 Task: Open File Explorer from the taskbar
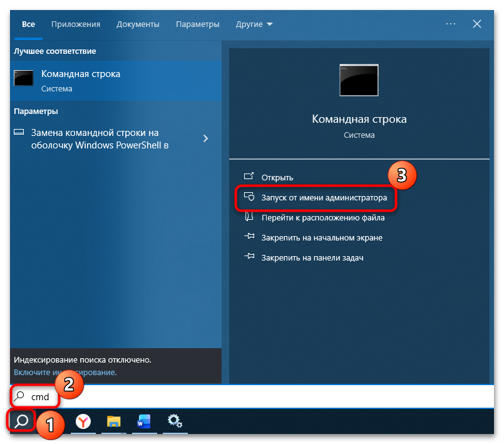tap(114, 422)
